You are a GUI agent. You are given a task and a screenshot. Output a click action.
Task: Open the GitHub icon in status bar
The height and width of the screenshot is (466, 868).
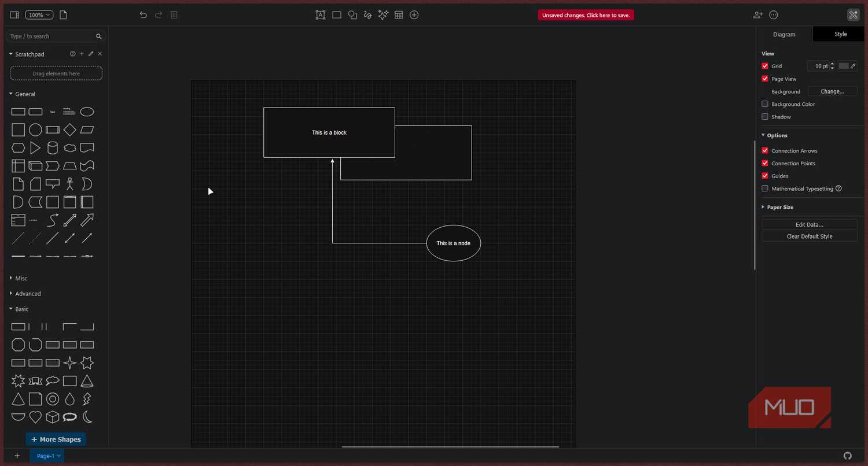point(848,456)
